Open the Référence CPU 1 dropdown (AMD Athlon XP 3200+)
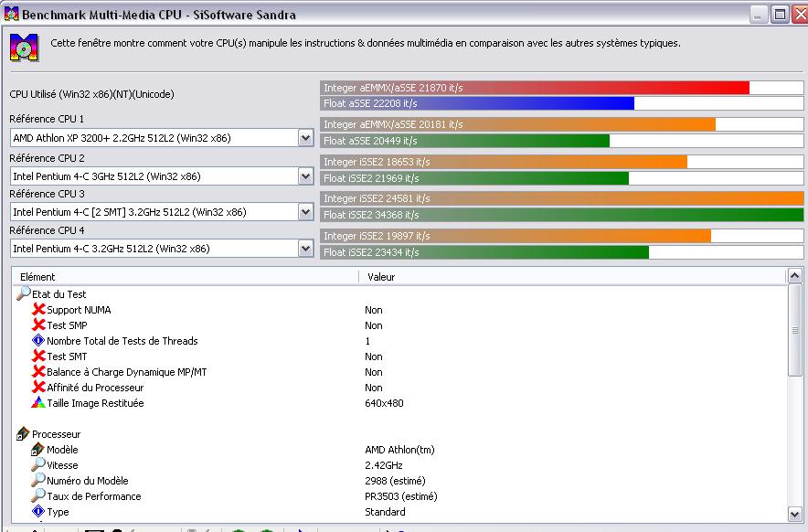The image size is (808, 532). pyautogui.click(x=305, y=138)
